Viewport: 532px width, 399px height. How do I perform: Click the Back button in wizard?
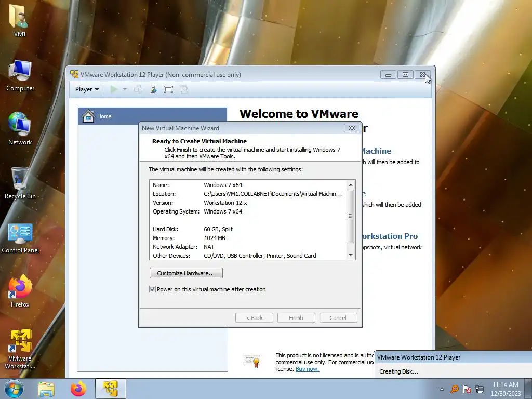click(254, 318)
